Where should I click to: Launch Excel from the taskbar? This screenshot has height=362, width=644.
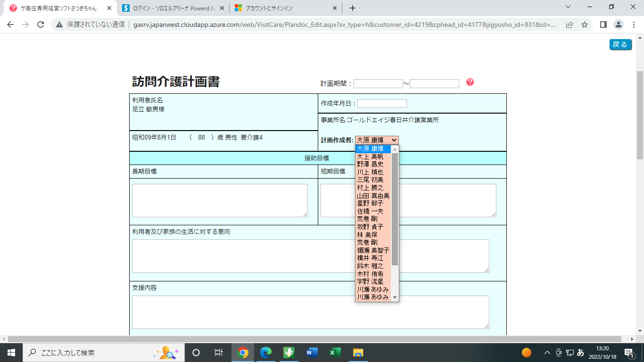[x=335, y=352]
